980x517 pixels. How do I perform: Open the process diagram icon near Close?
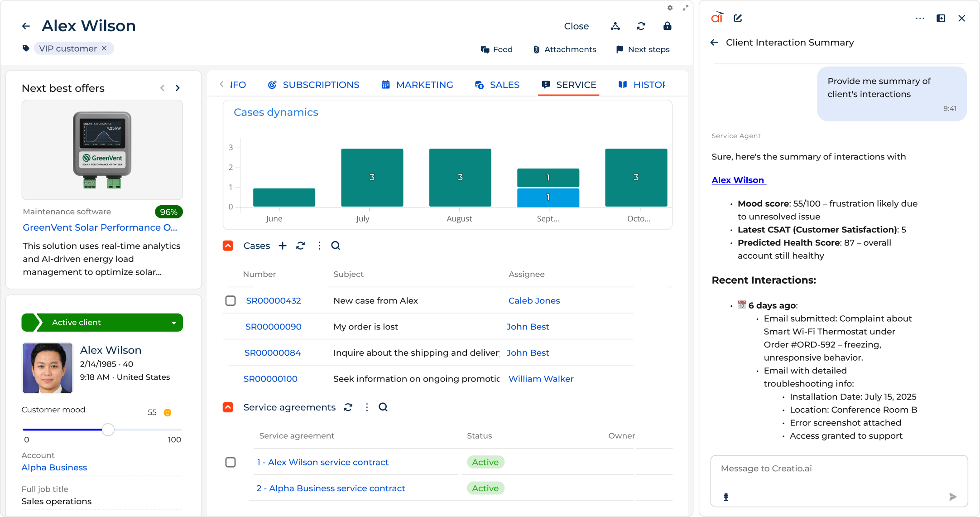615,26
